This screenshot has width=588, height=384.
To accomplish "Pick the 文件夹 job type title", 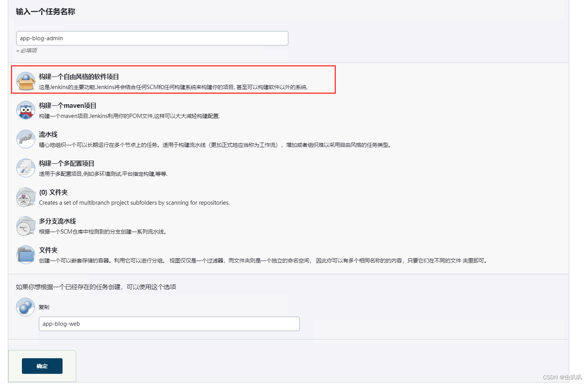I will pos(48,250).
